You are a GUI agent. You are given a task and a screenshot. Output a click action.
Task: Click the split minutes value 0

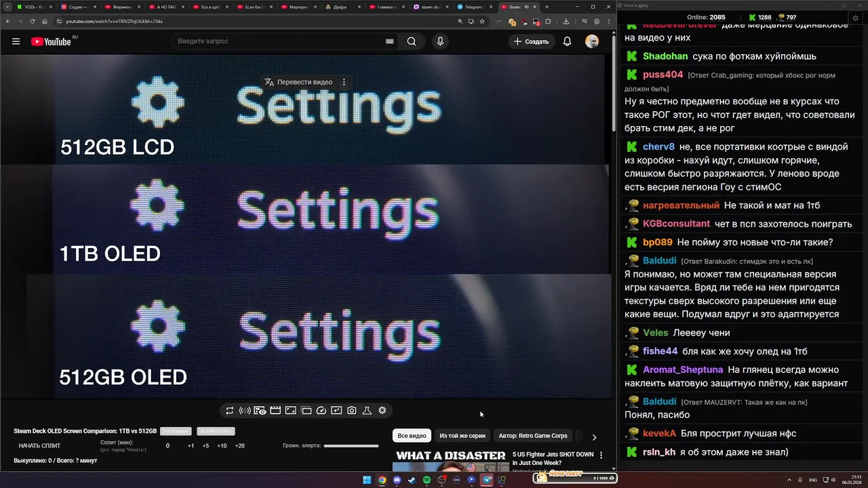(167, 446)
